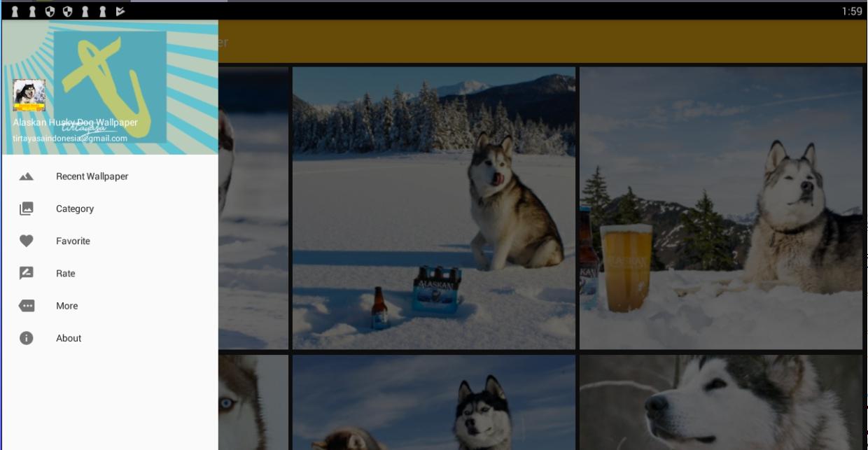Click the About info icon

click(x=26, y=338)
